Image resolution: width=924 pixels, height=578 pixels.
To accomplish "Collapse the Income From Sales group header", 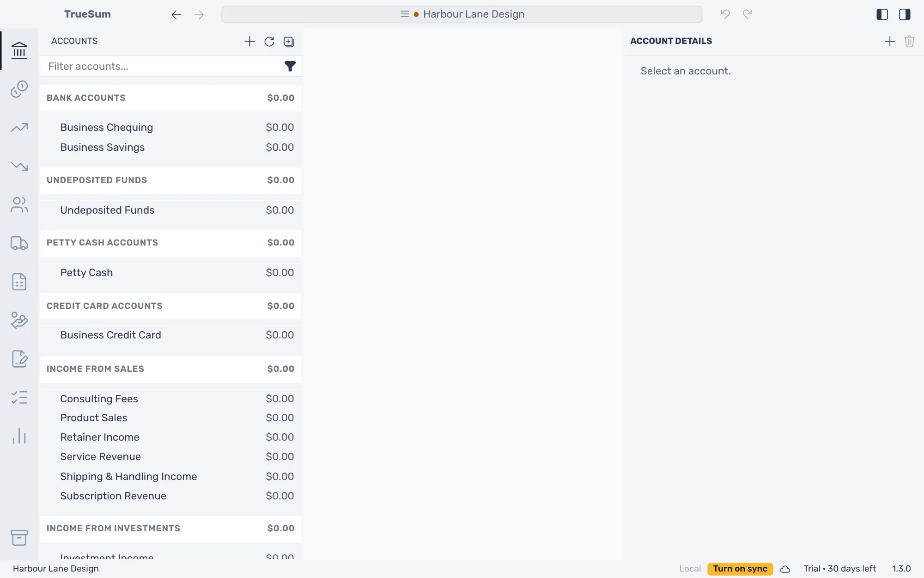I will point(171,369).
